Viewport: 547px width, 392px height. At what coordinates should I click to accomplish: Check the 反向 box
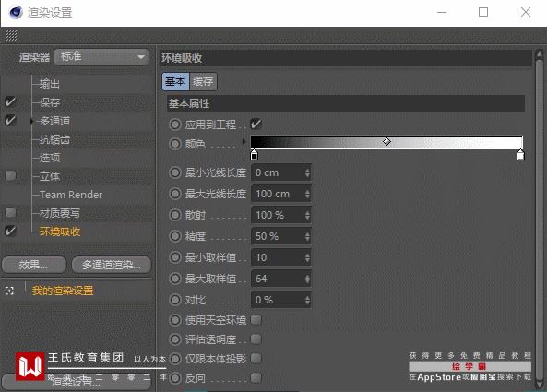(x=256, y=377)
